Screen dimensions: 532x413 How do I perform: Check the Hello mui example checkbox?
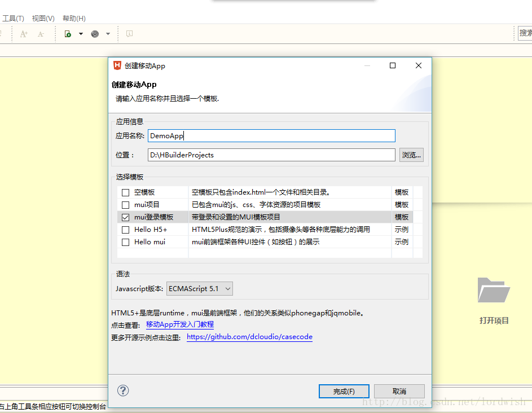[126, 242]
